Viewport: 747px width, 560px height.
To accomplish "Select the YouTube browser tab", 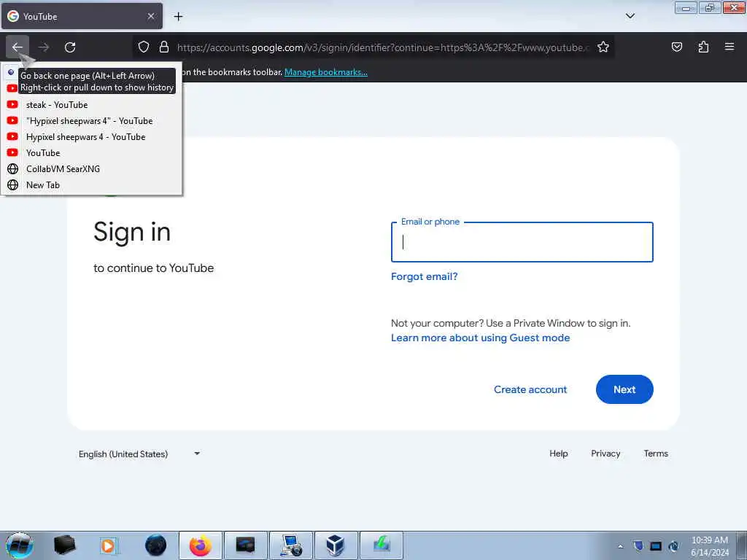I will [x=82, y=16].
